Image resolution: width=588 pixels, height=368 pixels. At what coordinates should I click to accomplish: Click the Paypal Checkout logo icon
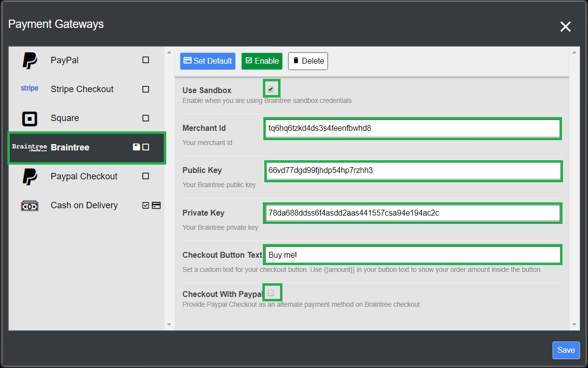click(x=29, y=176)
